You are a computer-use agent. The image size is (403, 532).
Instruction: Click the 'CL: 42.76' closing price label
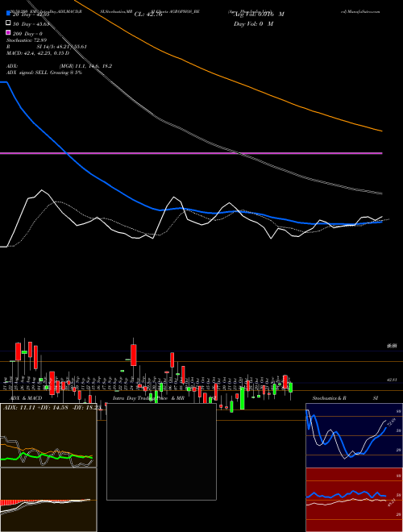pyautogui.click(x=148, y=15)
